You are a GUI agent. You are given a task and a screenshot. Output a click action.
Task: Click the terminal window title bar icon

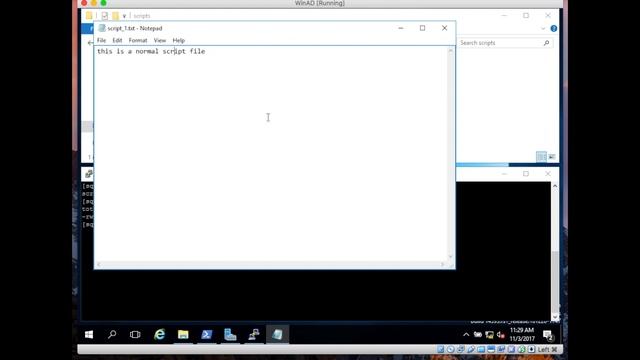point(89,174)
